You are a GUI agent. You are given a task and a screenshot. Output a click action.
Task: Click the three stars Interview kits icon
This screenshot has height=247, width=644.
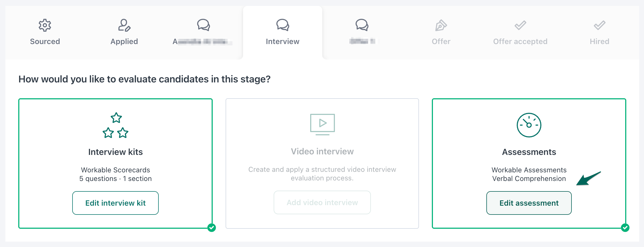(115, 125)
